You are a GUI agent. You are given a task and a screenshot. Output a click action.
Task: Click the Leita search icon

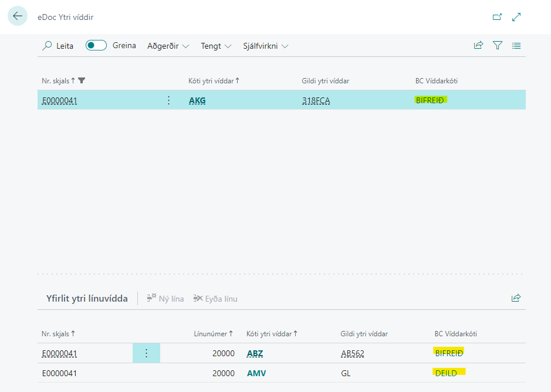point(48,46)
